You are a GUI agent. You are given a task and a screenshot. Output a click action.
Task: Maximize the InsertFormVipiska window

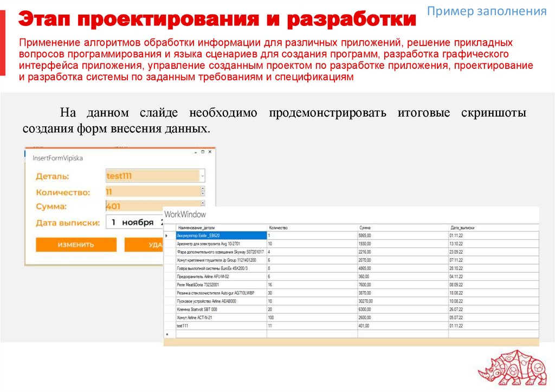(x=203, y=152)
